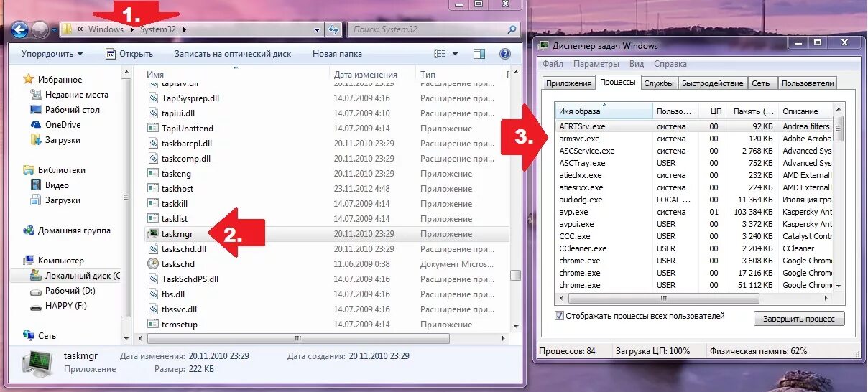Sort by Имя образа column header
The width and height of the screenshot is (868, 392).
[604, 111]
